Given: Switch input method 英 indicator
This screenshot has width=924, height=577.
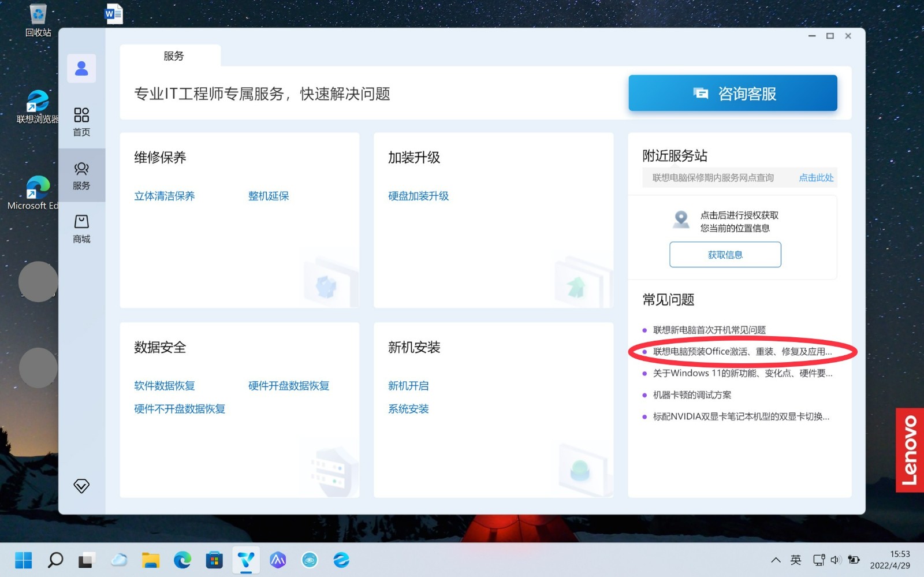Looking at the screenshot, I should [796, 560].
